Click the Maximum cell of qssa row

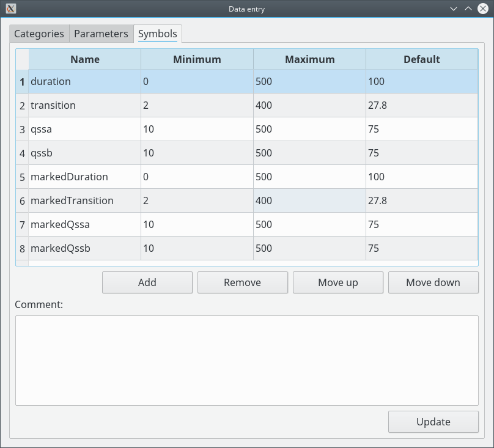coord(310,129)
